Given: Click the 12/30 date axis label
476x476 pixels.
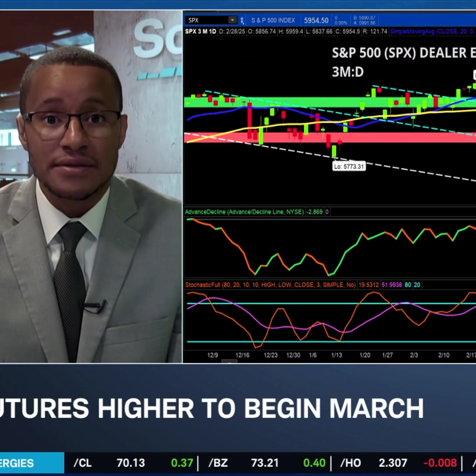Looking at the screenshot, I should (x=293, y=355).
